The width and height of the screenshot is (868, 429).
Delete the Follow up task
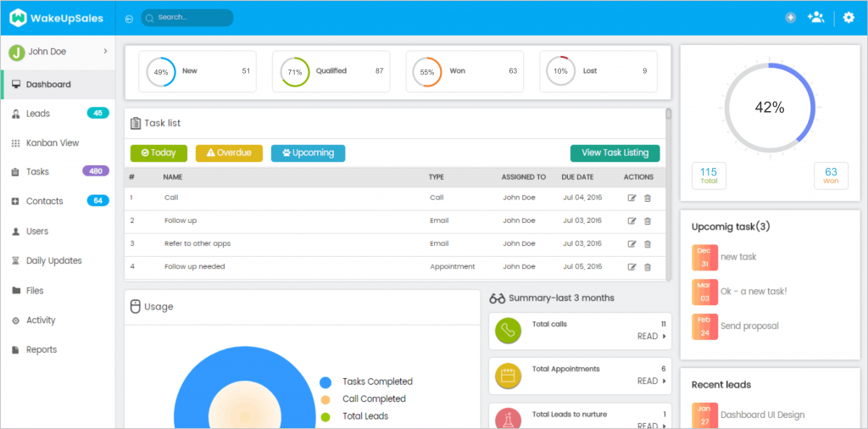point(647,221)
